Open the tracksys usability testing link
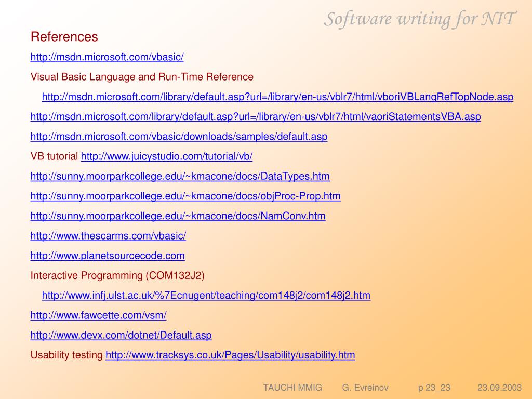Screen dimensions: 532x399 click(x=230, y=355)
